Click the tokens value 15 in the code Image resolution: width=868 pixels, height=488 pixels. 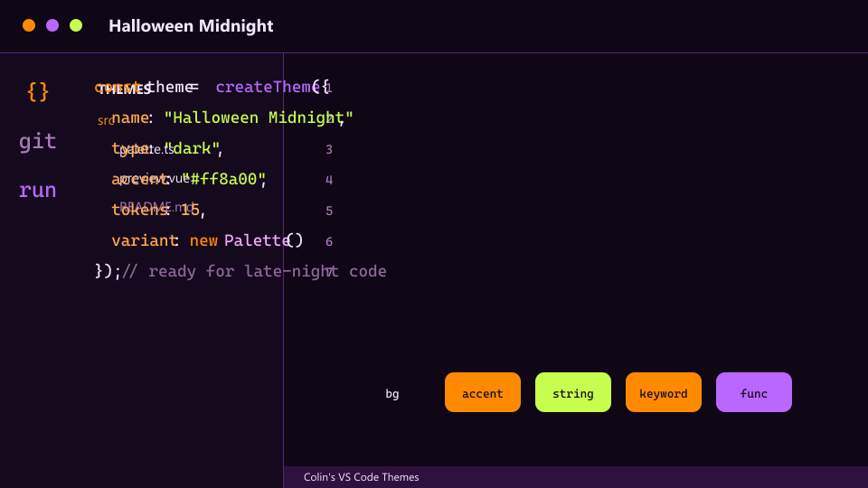[x=190, y=211]
